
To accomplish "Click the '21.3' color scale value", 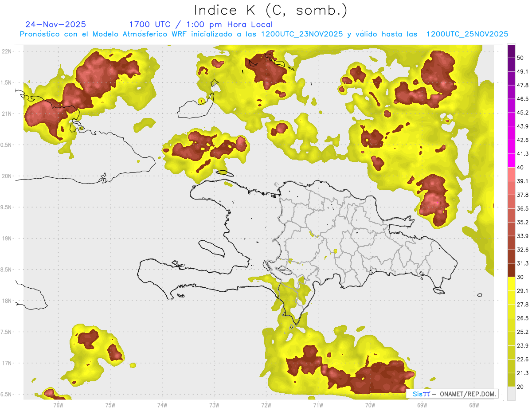I will click(522, 373).
